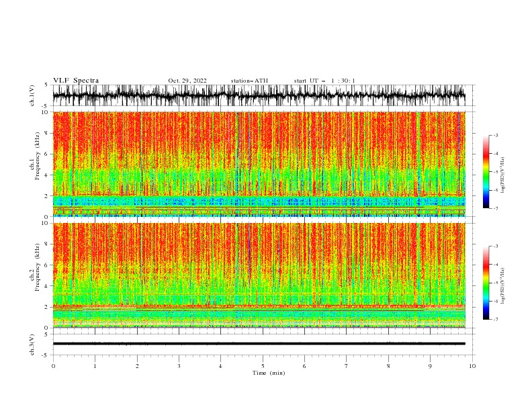The image size is (532, 411).
Task: Click the 'station=ATH' label
Action: 249,81
